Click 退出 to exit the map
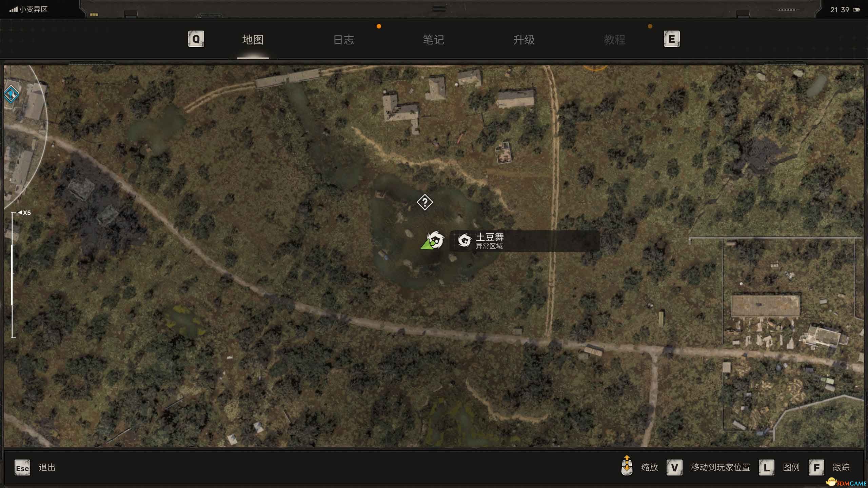 [47, 467]
